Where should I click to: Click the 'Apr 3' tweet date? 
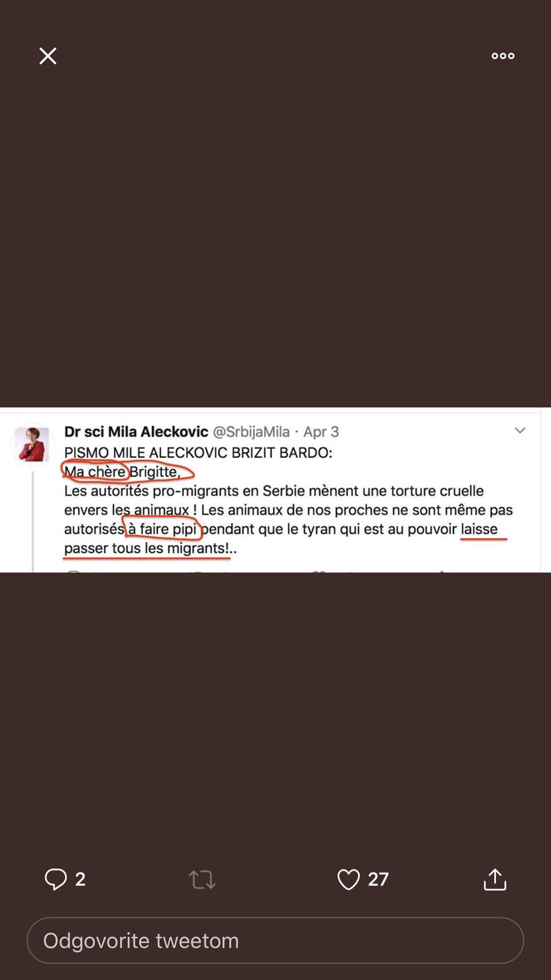[321, 432]
